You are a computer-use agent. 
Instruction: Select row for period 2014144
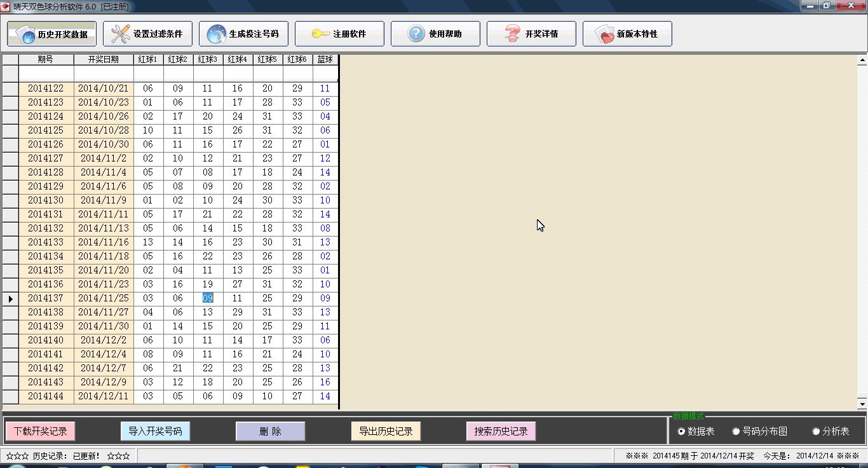pos(46,396)
